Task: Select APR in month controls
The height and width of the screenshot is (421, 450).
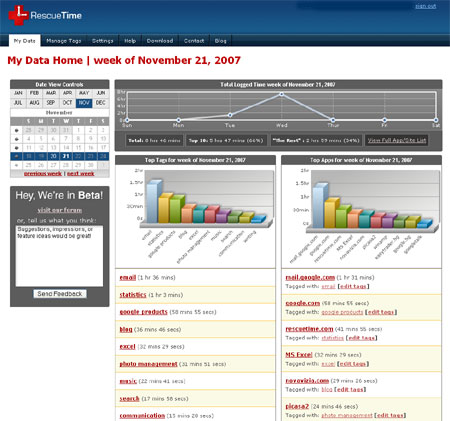Action: 68,93
